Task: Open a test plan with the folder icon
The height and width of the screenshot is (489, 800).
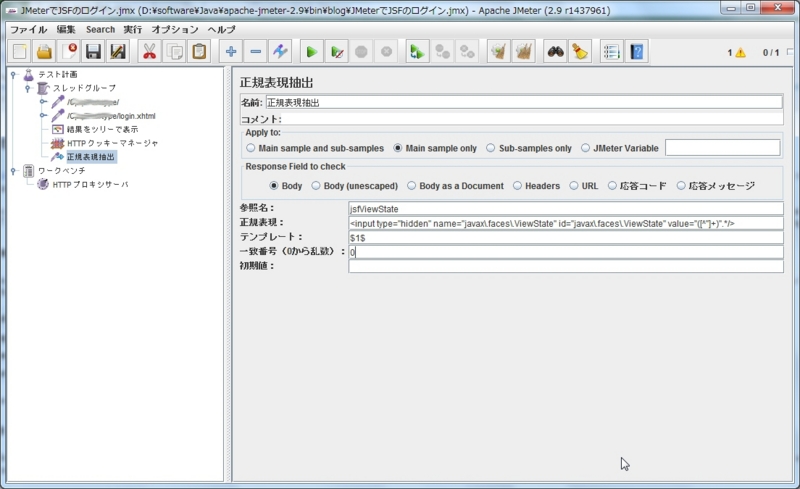Action: [x=44, y=52]
